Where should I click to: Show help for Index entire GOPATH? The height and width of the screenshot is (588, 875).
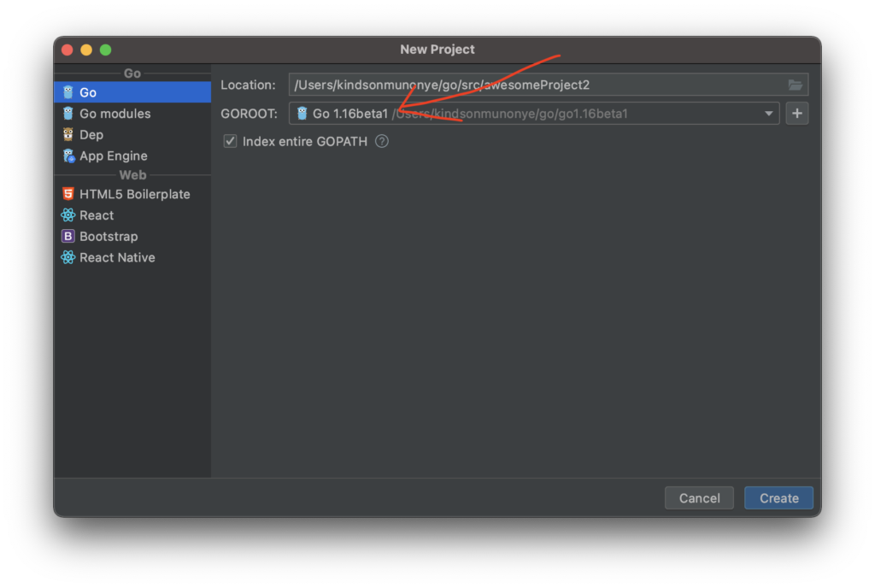pyautogui.click(x=382, y=141)
